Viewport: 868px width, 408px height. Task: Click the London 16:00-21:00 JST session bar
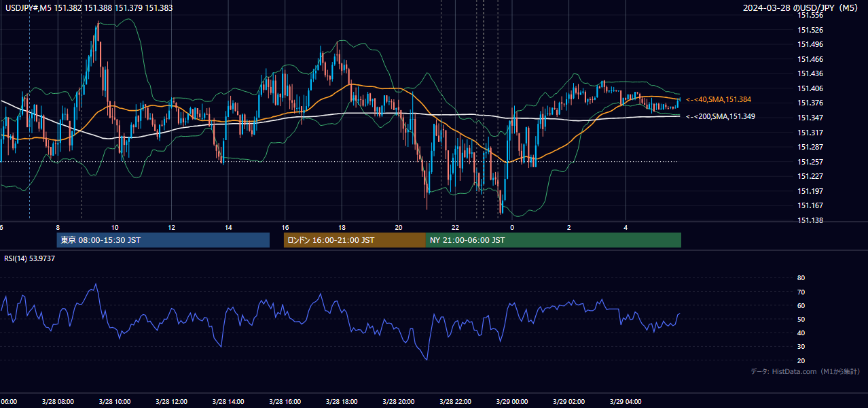pos(355,240)
